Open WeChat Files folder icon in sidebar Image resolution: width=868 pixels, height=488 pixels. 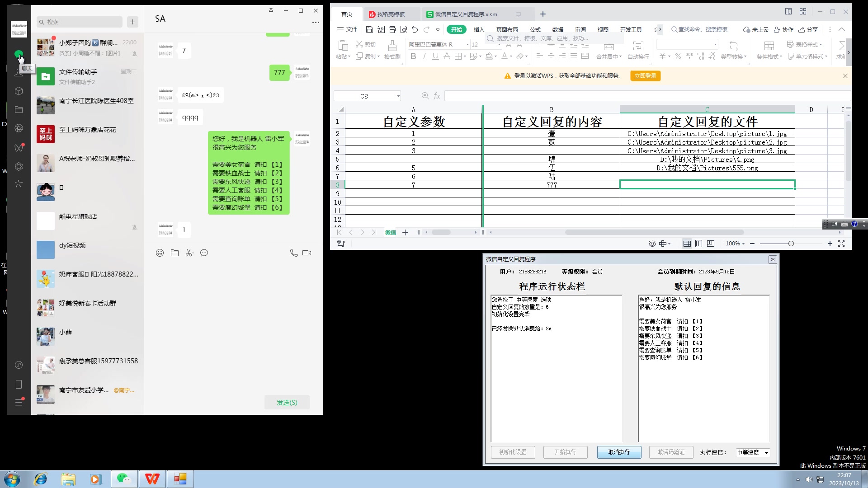(19, 110)
